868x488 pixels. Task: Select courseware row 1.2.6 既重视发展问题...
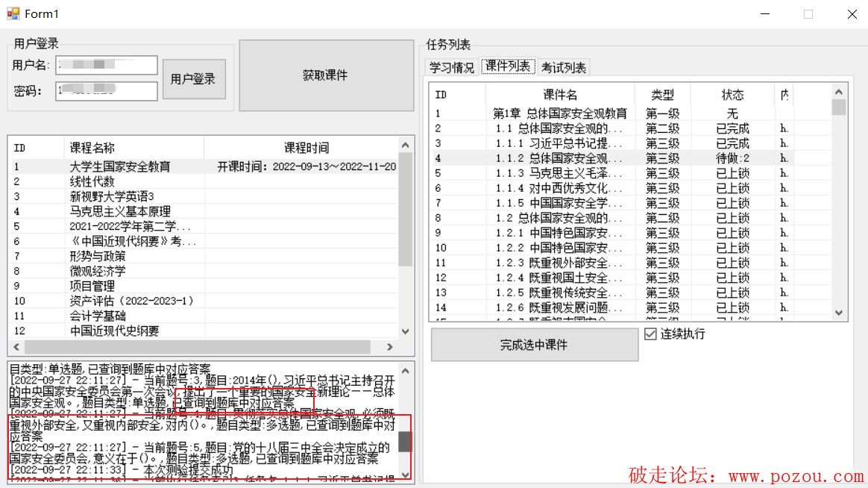(x=631, y=308)
